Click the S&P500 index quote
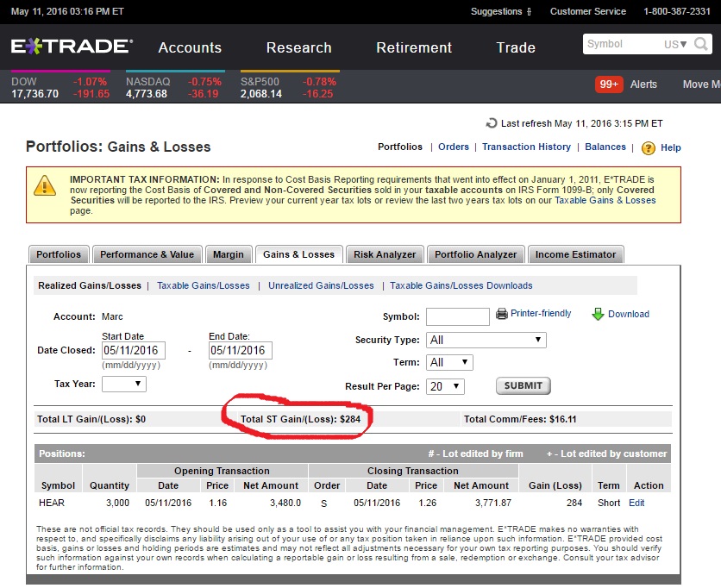Image resolution: width=721 pixels, height=588 pixels. pos(288,87)
